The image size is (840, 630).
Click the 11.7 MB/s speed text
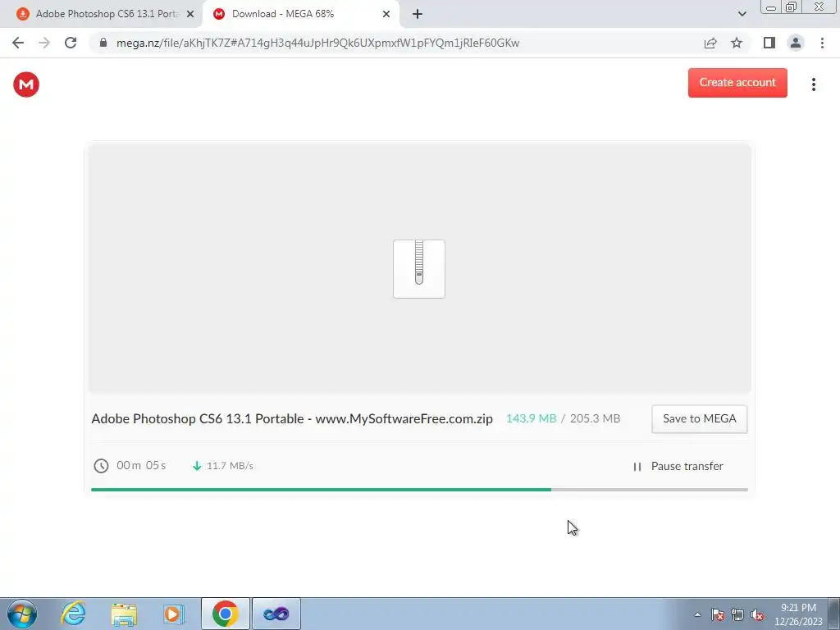(230, 466)
